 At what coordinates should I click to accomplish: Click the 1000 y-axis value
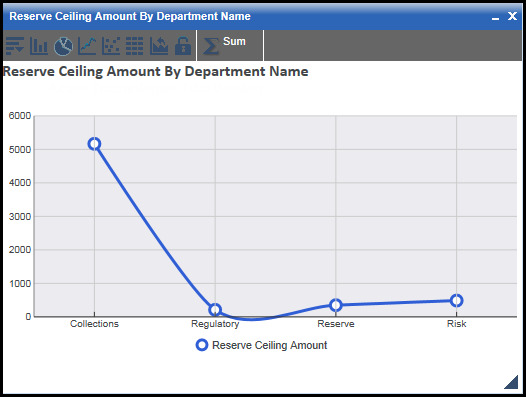pos(20,284)
